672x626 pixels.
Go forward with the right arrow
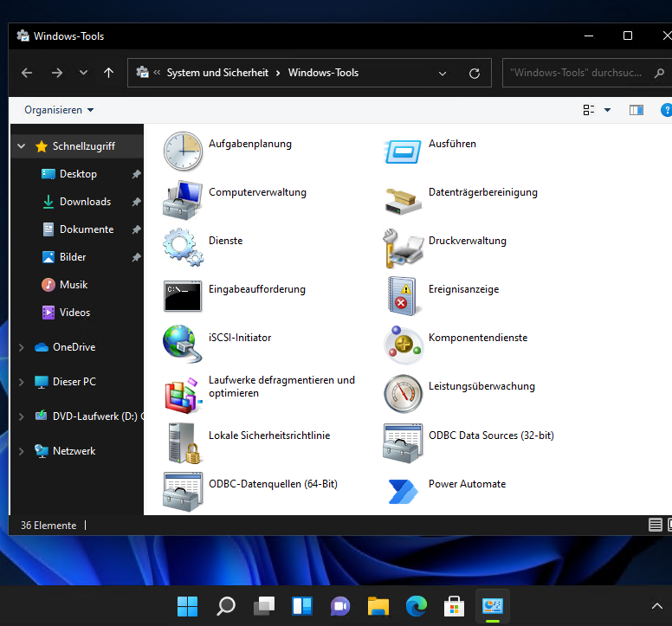pos(57,73)
